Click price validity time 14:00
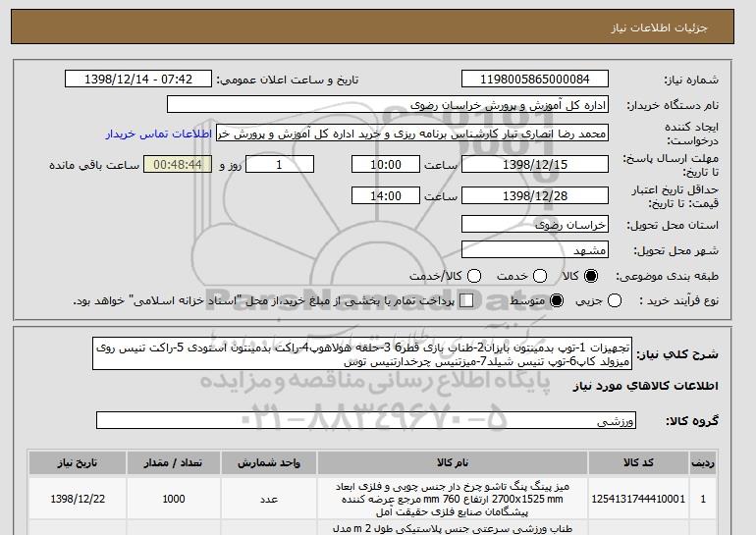756x535 pixels. (386, 195)
